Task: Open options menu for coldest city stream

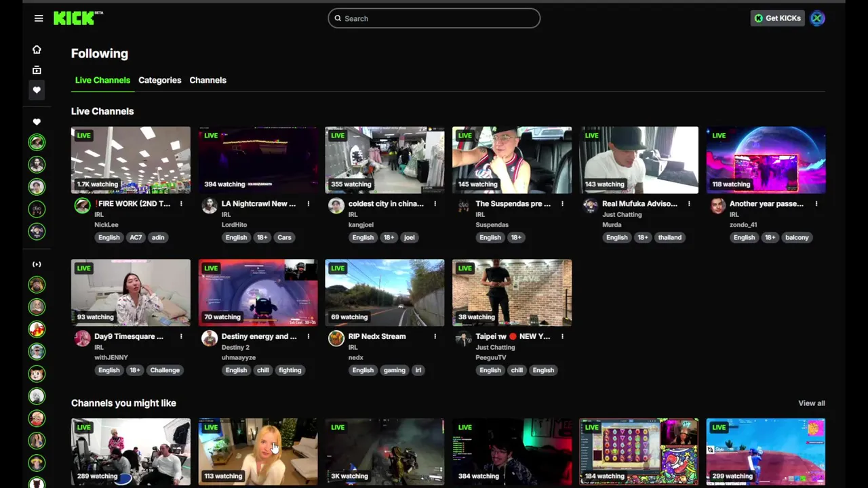Action: click(435, 203)
